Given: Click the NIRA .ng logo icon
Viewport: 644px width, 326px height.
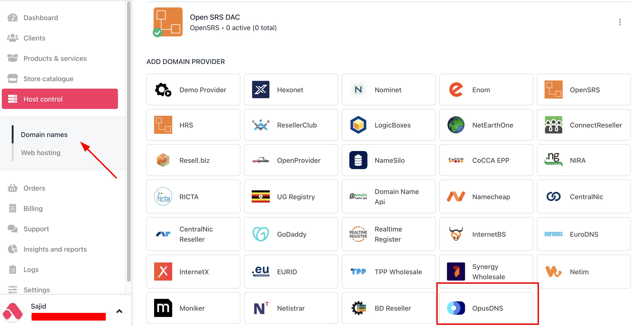Looking at the screenshot, I should tap(553, 160).
